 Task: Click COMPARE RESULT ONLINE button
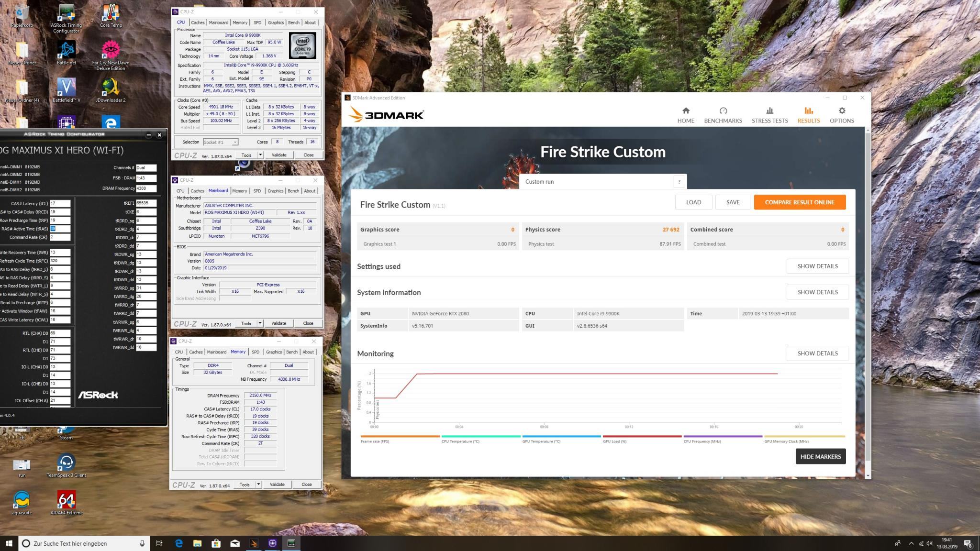point(800,202)
